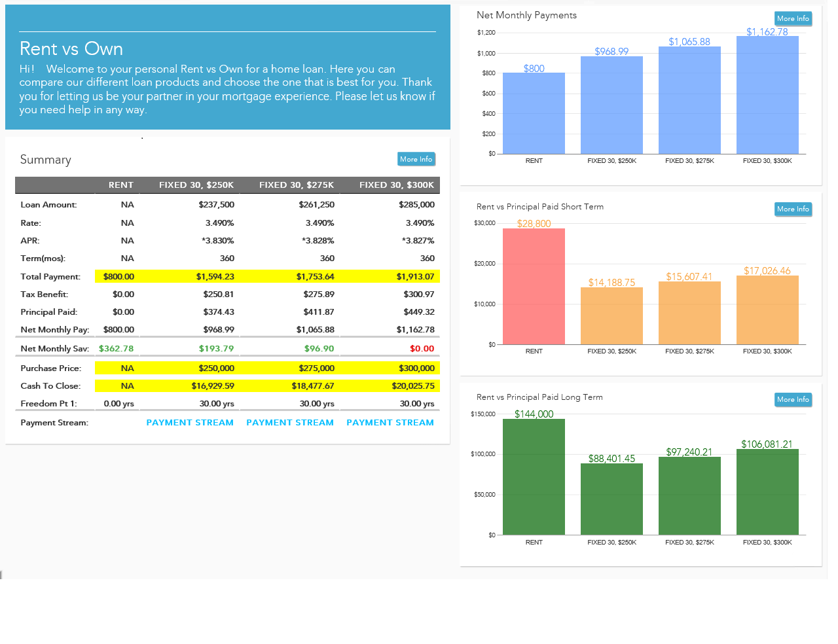
Task: Click the green $144,000 RENT bar in Long Term chart
Action: pos(534,478)
